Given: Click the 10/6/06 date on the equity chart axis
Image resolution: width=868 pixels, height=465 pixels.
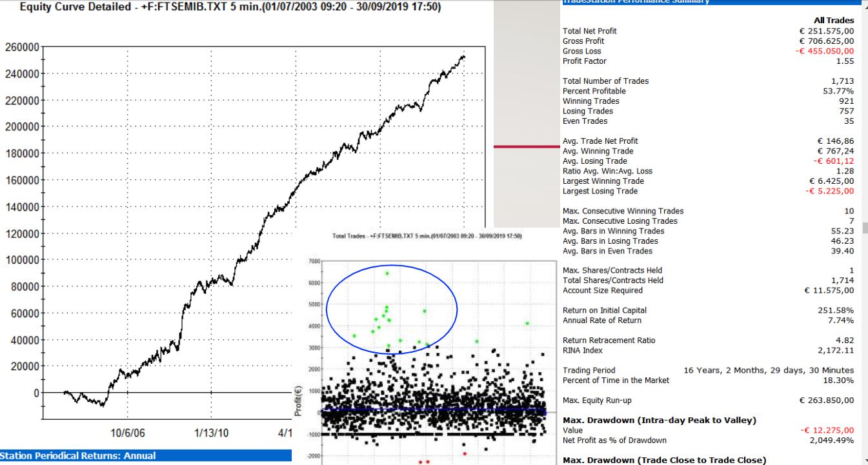Looking at the screenshot, I should click(x=127, y=433).
